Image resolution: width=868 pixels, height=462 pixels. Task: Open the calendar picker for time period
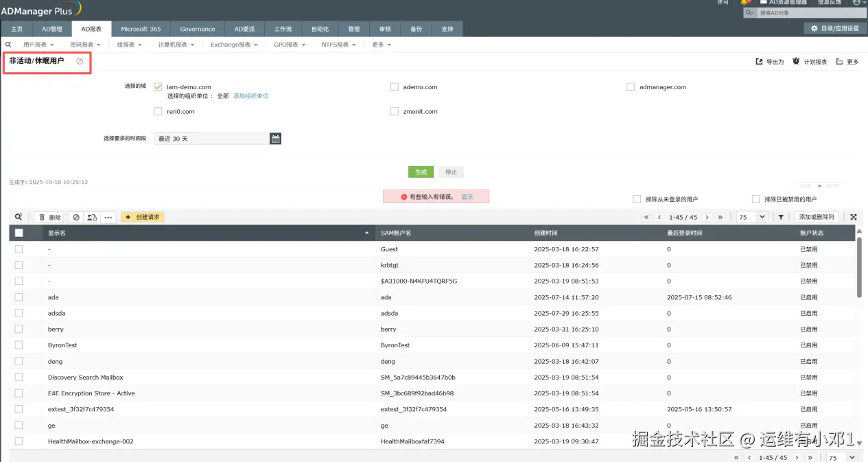[x=275, y=139]
